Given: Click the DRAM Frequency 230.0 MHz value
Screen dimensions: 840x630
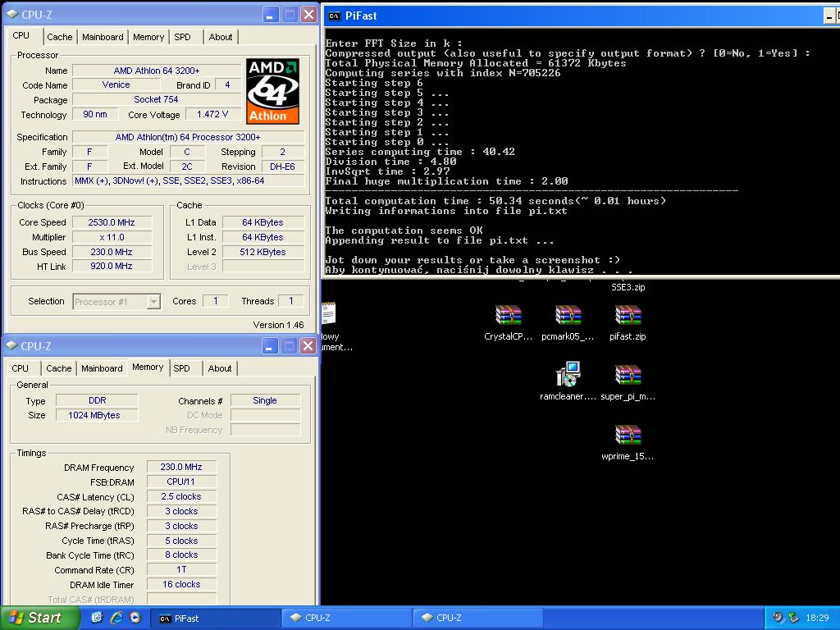Looking at the screenshot, I should pyautogui.click(x=181, y=467).
